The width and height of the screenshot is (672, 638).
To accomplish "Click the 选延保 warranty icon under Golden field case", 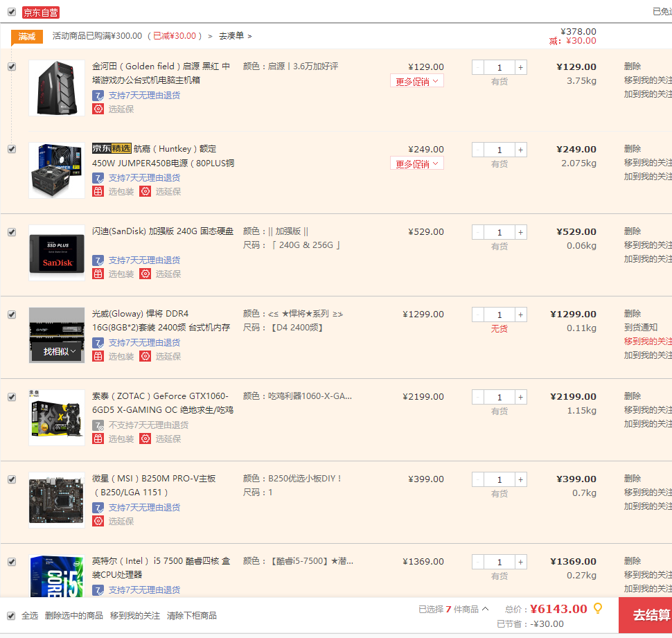I will [98, 109].
